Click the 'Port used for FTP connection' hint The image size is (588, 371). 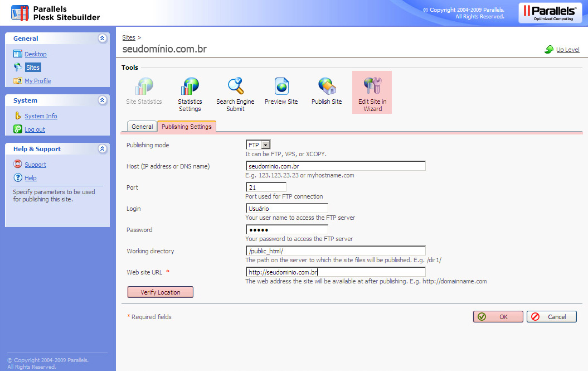(284, 196)
